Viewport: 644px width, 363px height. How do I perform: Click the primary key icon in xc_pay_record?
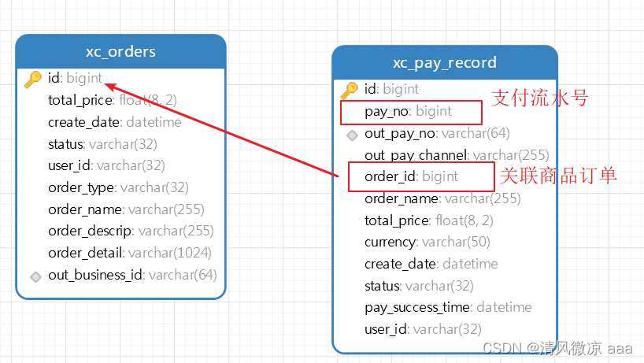pos(350,90)
